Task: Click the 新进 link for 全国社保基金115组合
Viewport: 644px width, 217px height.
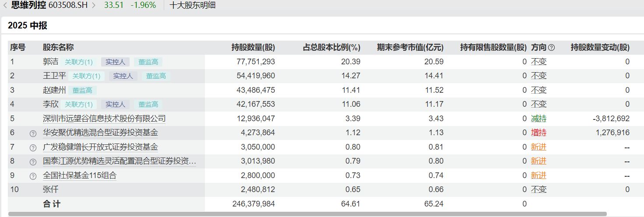Action: (539, 175)
